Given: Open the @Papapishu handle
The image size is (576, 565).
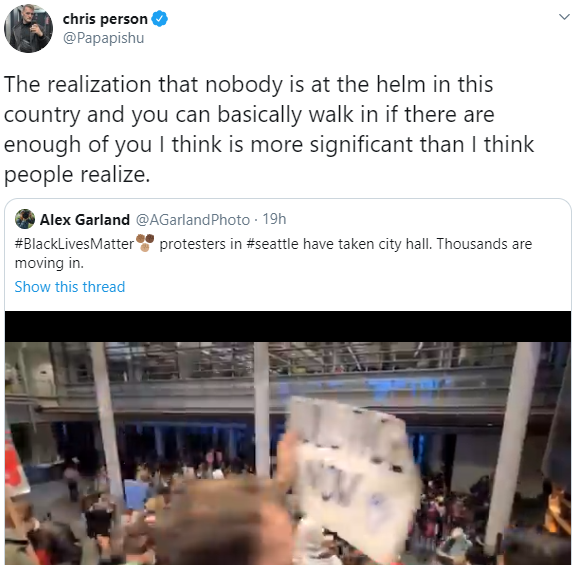Looking at the screenshot, I should click(x=103, y=38).
